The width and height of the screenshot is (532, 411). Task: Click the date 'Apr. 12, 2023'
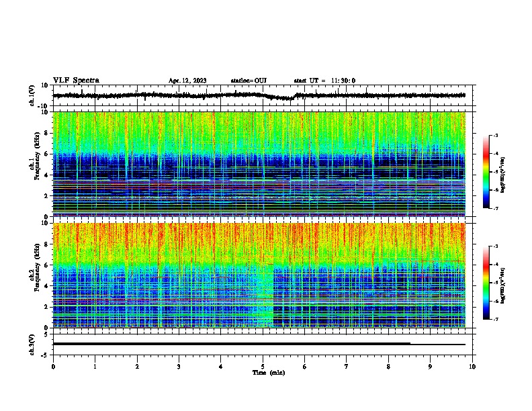[187, 81]
